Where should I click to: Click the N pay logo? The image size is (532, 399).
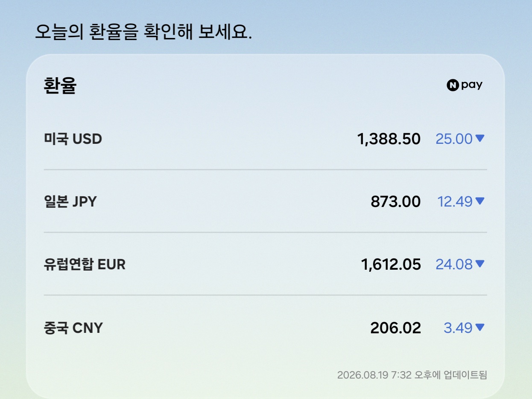tap(465, 85)
